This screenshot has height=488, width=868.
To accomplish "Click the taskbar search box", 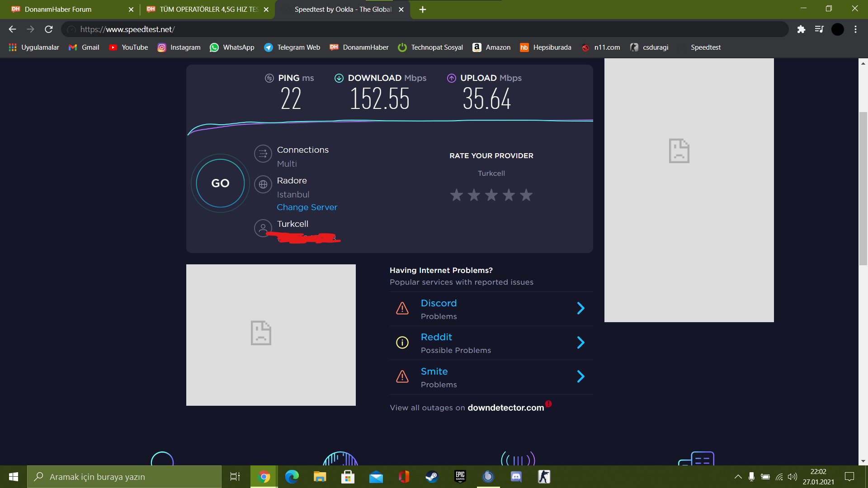I will [x=124, y=477].
